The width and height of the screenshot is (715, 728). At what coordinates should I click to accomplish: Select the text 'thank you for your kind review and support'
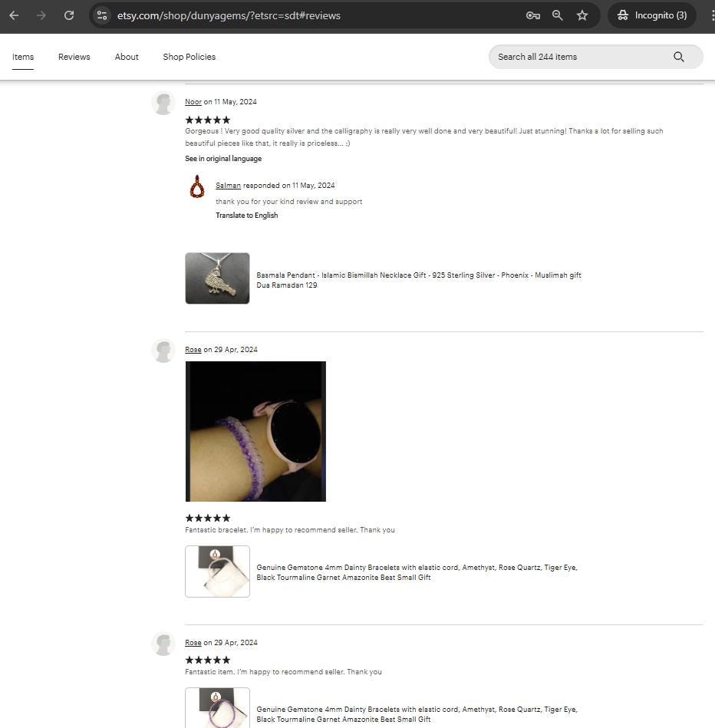click(x=288, y=202)
